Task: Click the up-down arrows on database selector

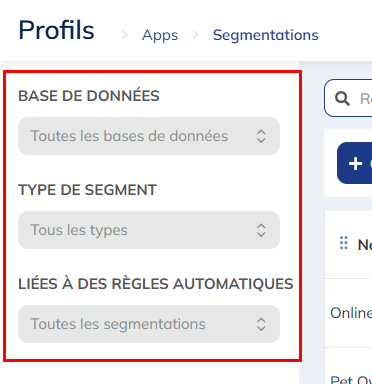Action: pyautogui.click(x=261, y=136)
